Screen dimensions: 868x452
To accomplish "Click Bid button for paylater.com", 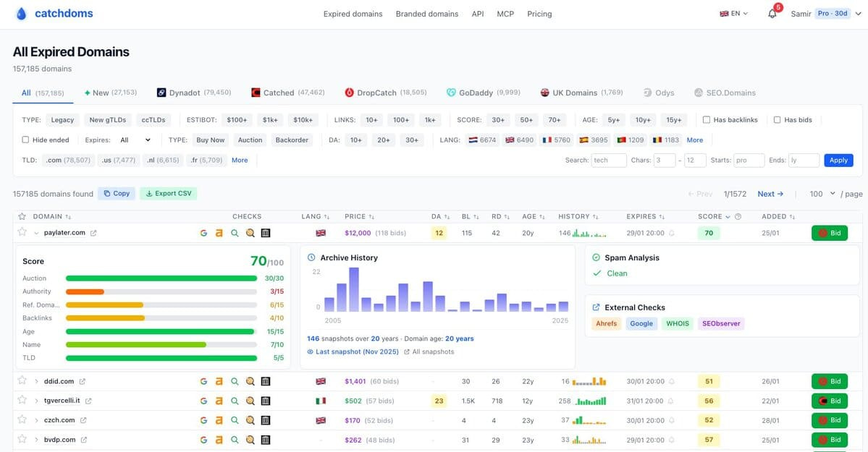I will (829, 233).
